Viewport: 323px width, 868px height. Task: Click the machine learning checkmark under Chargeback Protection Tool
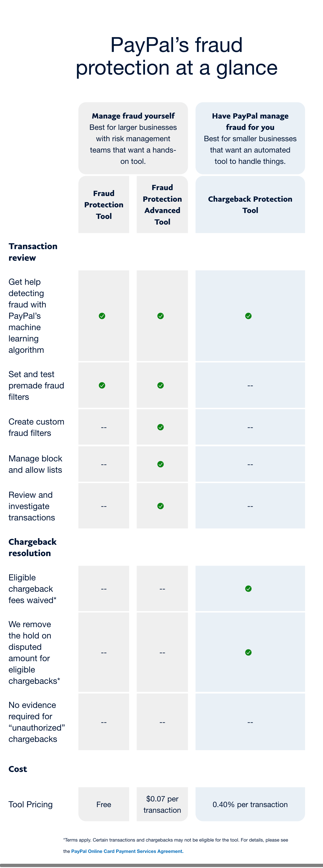click(x=248, y=316)
